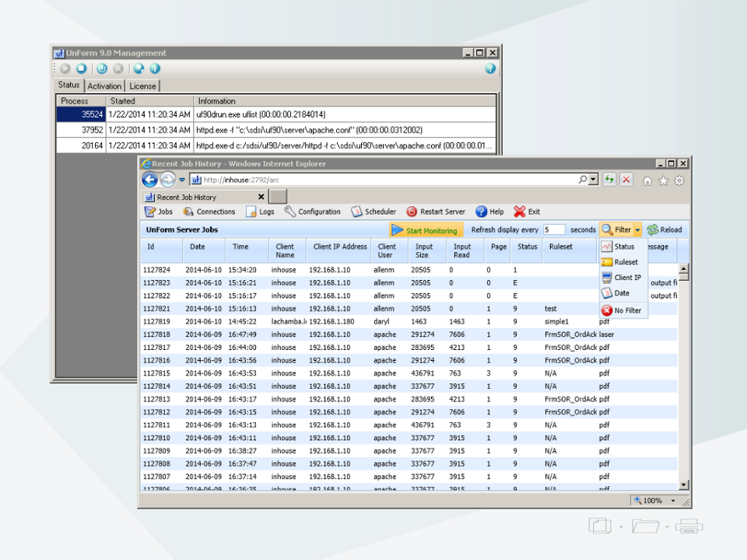Image resolution: width=747 pixels, height=560 pixels.
Task: Click the blue power icon in UnForm Management
Action: click(x=101, y=68)
